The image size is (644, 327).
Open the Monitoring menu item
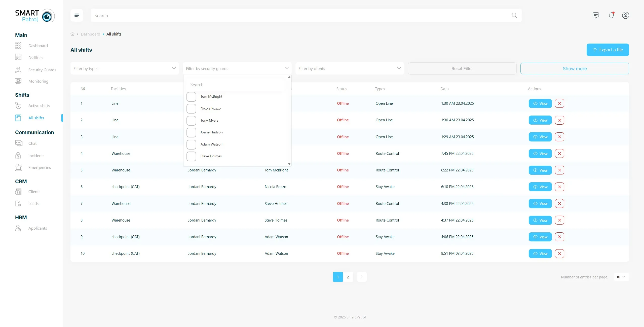(38, 81)
